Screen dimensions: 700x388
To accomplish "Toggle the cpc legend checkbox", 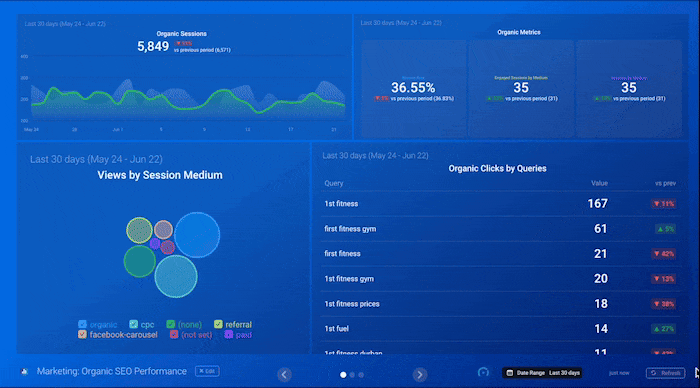I will 133,324.
